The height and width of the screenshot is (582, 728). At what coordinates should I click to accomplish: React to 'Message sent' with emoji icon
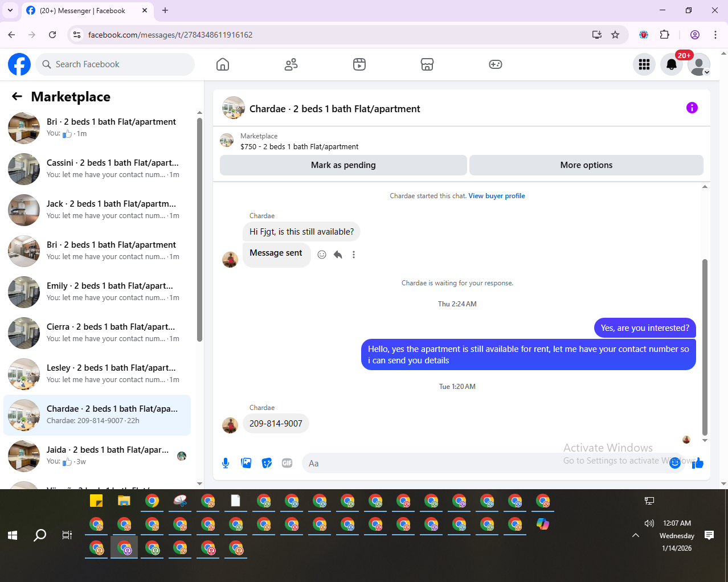click(322, 255)
